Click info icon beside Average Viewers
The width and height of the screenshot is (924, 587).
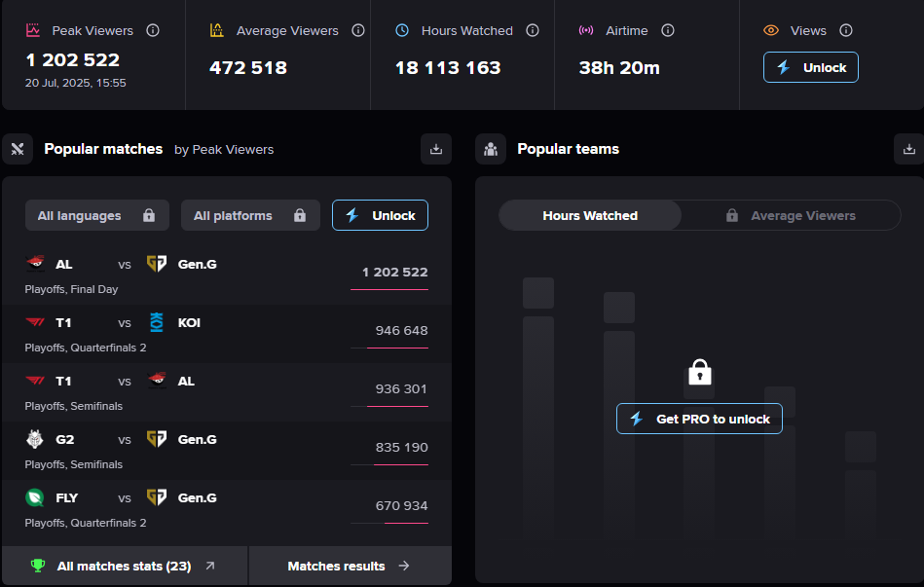point(358,30)
